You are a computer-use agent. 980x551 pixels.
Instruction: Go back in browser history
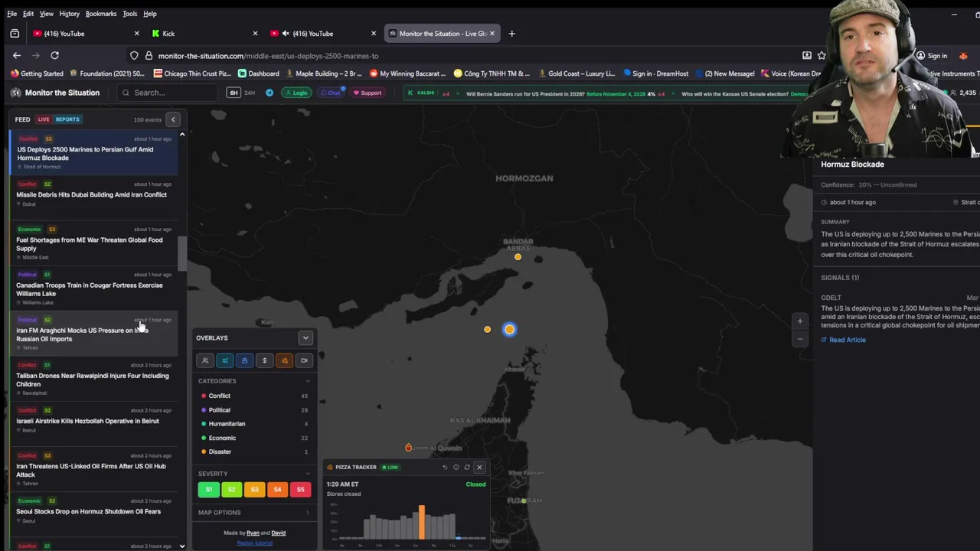pos(16,55)
